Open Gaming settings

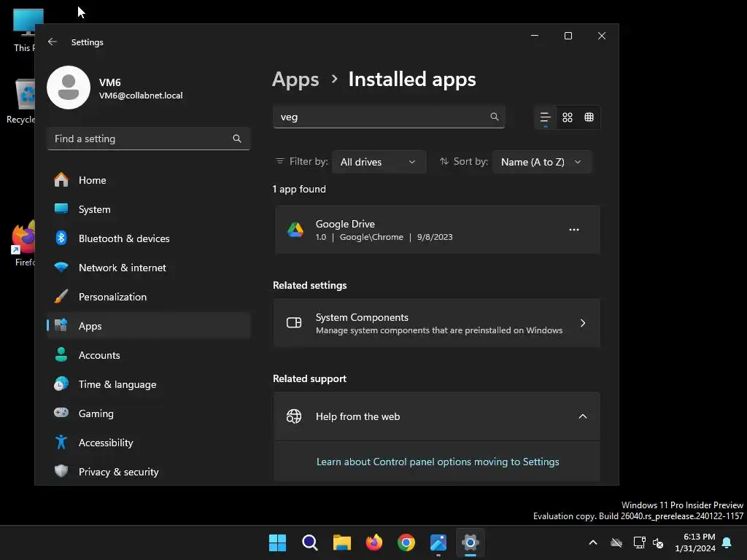149,413
